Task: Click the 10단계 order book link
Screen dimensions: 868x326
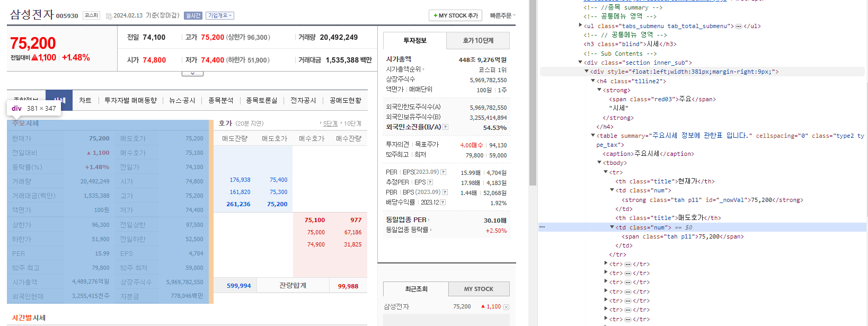Action: [352, 124]
